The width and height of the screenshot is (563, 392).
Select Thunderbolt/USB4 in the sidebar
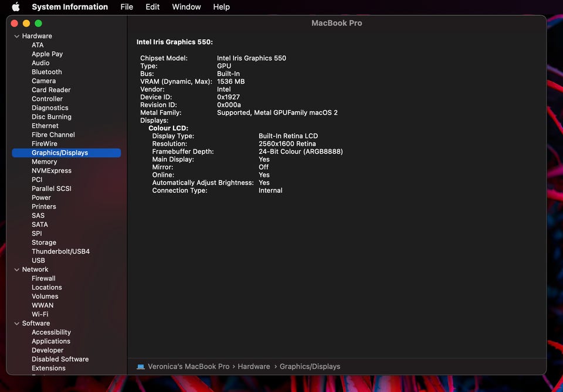point(60,251)
